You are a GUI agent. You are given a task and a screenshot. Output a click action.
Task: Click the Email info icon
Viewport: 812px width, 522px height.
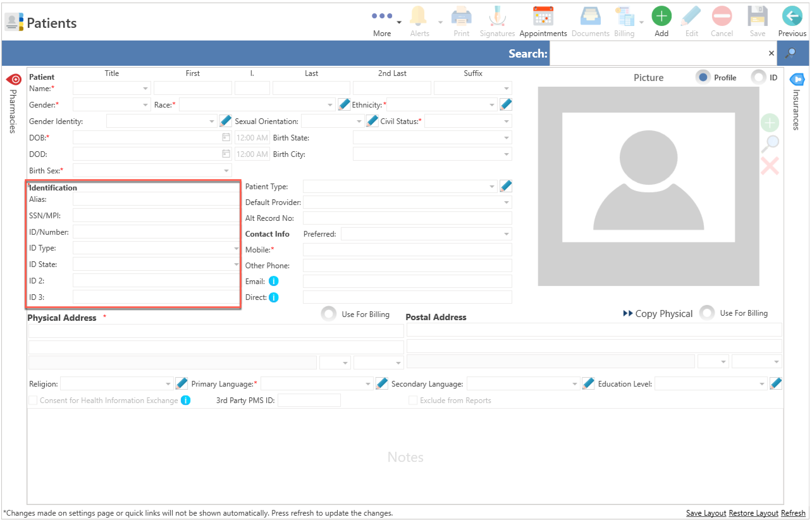274,281
